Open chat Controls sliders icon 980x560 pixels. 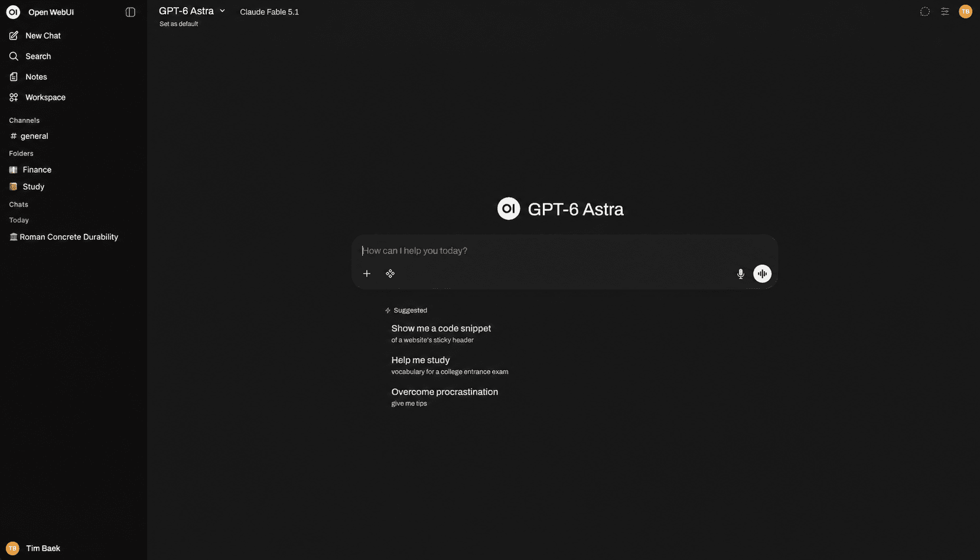(x=945, y=12)
